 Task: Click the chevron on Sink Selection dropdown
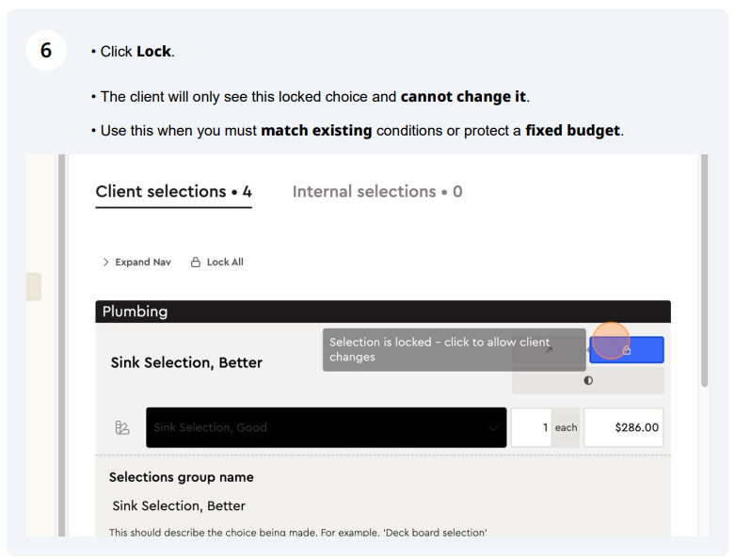pos(492,428)
